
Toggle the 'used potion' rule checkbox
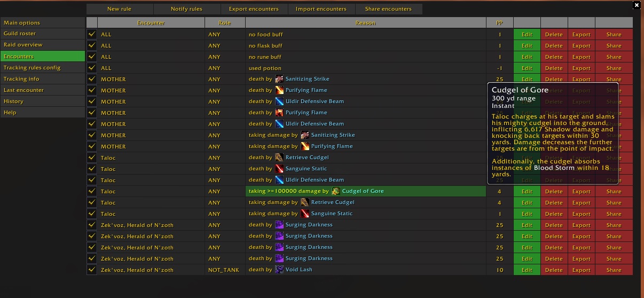point(92,68)
